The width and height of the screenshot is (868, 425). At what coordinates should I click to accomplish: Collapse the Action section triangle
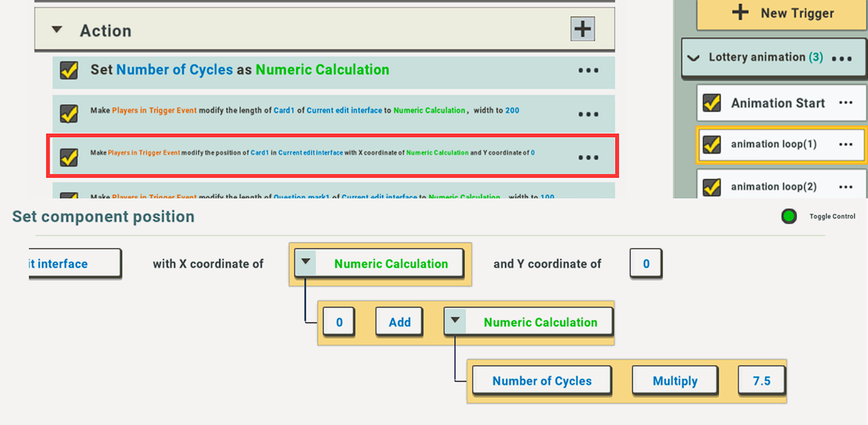(x=56, y=30)
